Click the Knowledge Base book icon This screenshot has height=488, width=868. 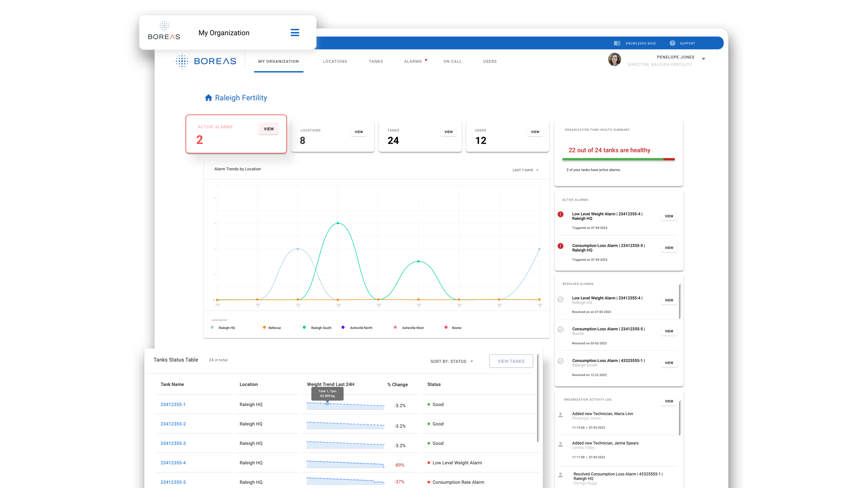[617, 43]
